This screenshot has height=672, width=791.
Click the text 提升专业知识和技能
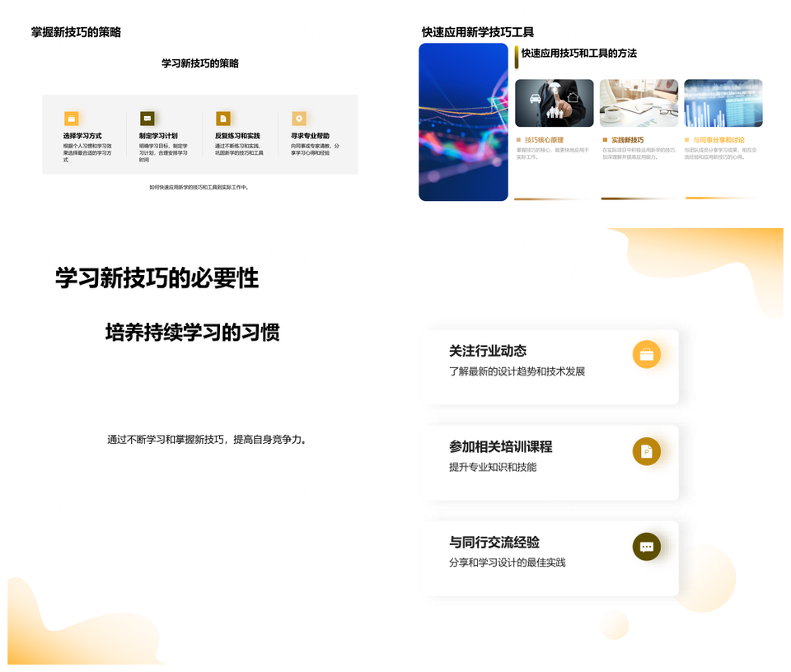(493, 467)
